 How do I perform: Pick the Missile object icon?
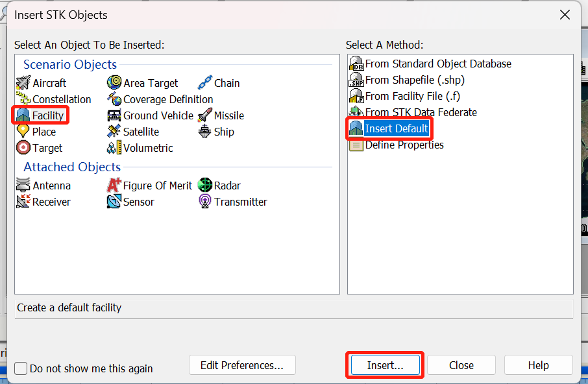point(205,115)
